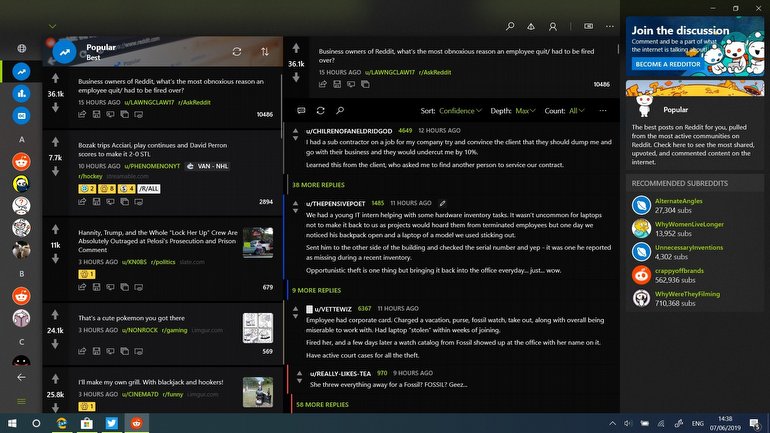This screenshot has width=770, height=433.
Task: Open search from the top toolbar
Action: click(x=510, y=26)
